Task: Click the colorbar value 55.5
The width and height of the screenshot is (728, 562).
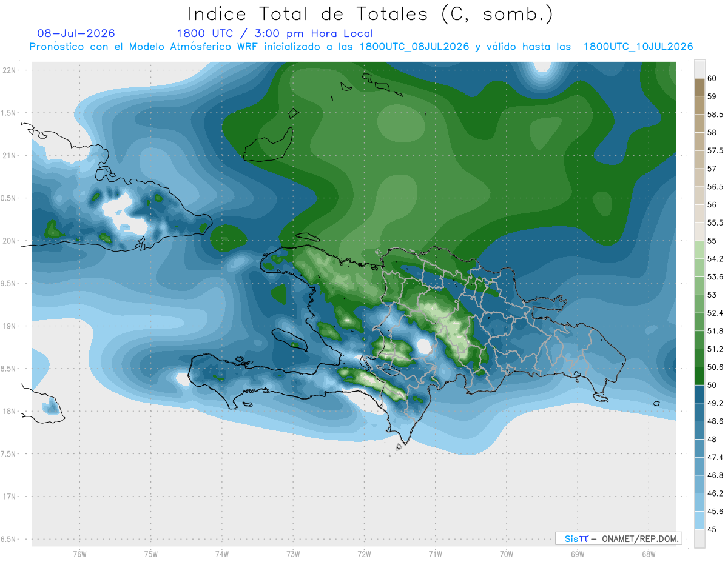Action: 715,223
